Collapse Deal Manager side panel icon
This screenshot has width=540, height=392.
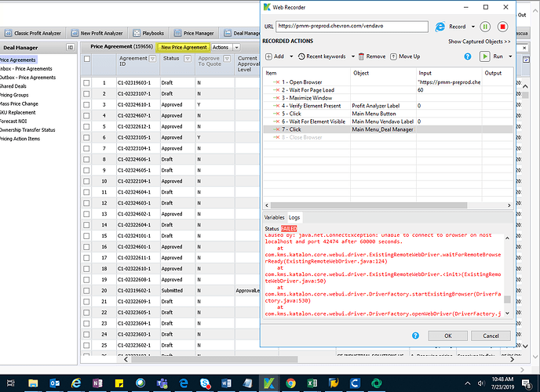pyautogui.click(x=71, y=48)
